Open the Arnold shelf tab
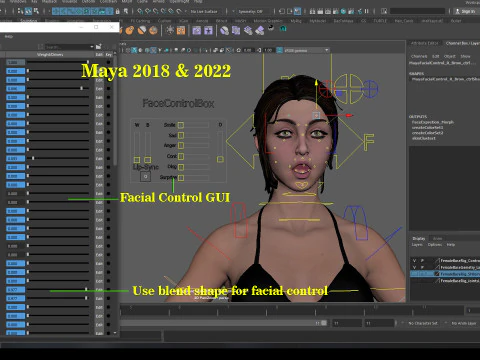The width and height of the screenshot is (480, 360). pos(202,21)
